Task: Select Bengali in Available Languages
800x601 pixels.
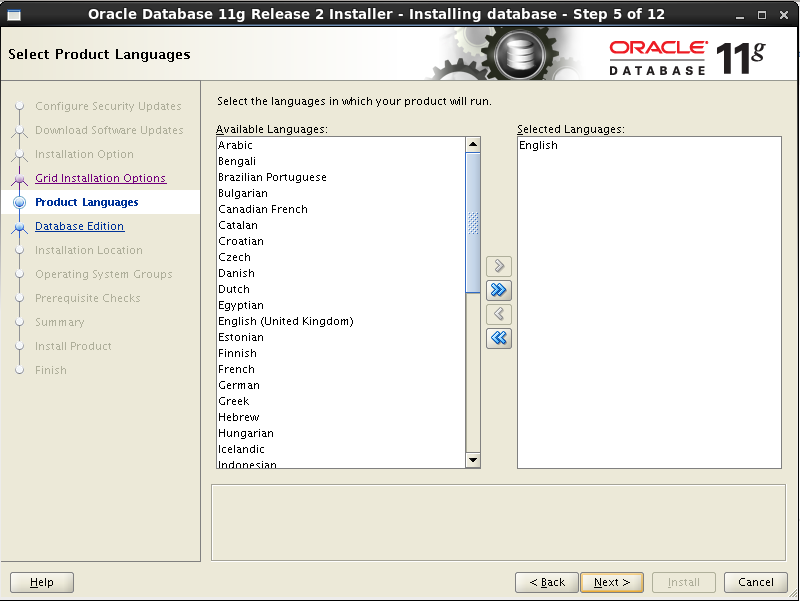Action: pos(341,161)
